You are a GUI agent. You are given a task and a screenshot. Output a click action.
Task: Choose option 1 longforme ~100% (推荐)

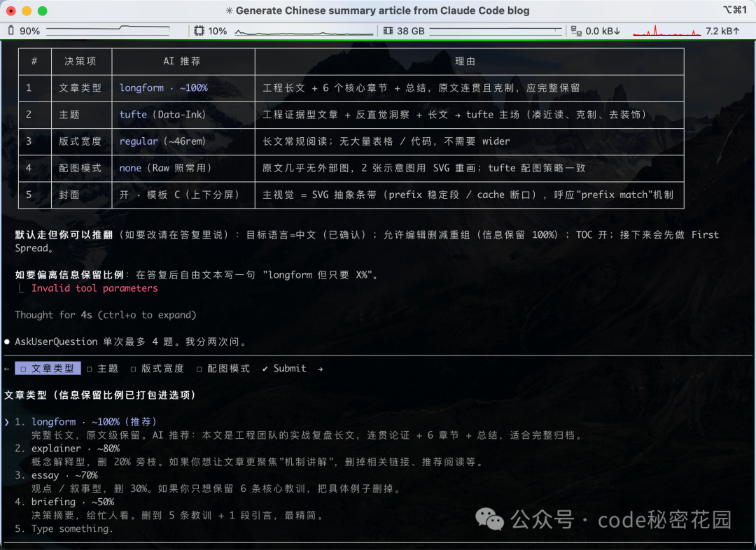pos(94,422)
